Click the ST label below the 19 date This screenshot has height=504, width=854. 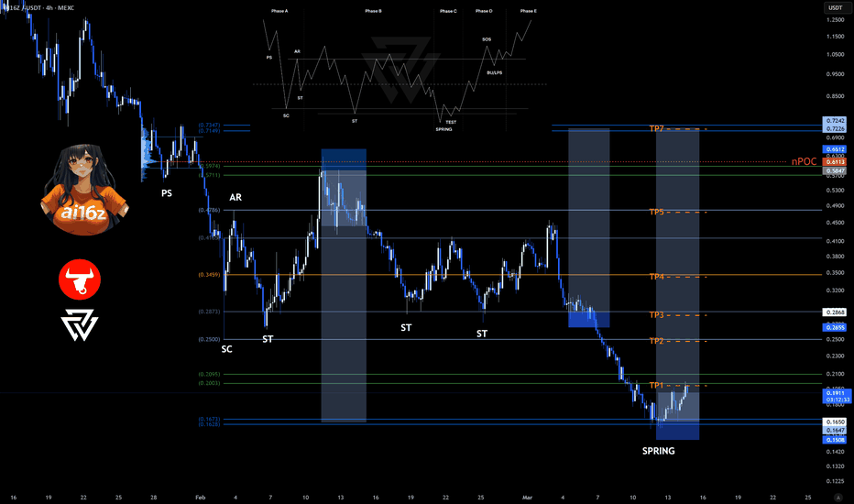(406, 327)
